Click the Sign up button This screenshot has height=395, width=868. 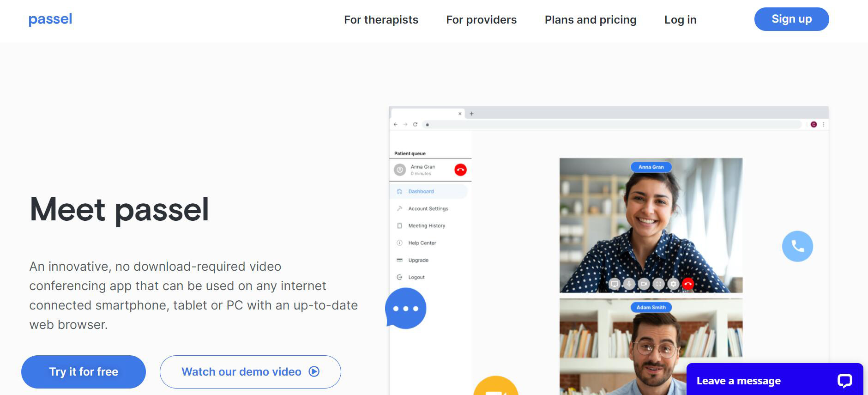[x=791, y=19]
